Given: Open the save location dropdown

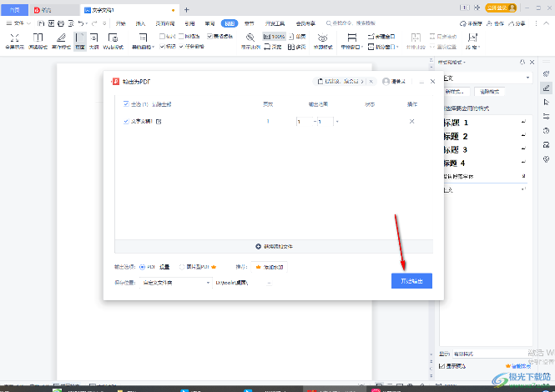Looking at the screenshot, I should [x=175, y=283].
